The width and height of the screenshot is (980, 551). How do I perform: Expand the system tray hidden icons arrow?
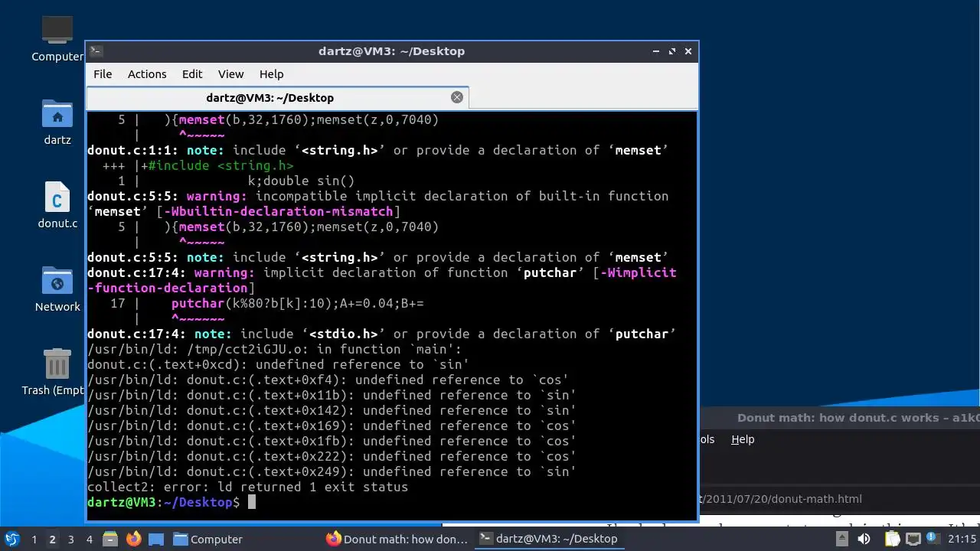pyautogui.click(x=843, y=539)
